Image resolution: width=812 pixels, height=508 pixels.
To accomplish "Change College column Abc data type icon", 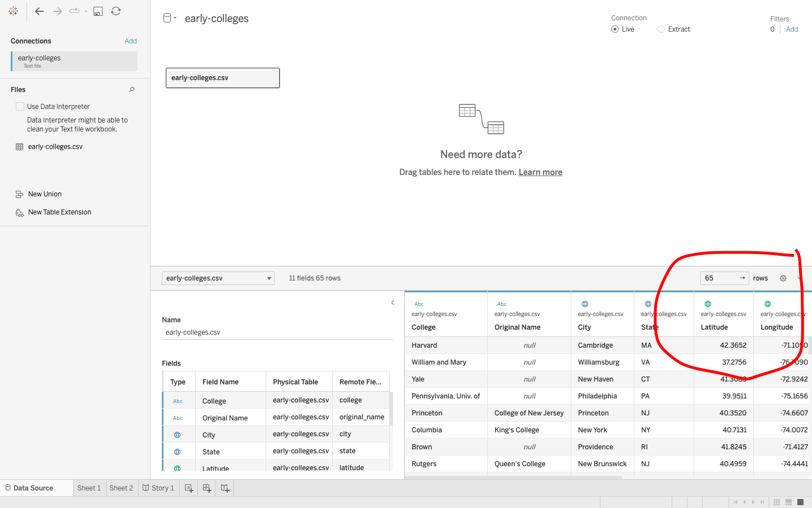I will [x=419, y=304].
